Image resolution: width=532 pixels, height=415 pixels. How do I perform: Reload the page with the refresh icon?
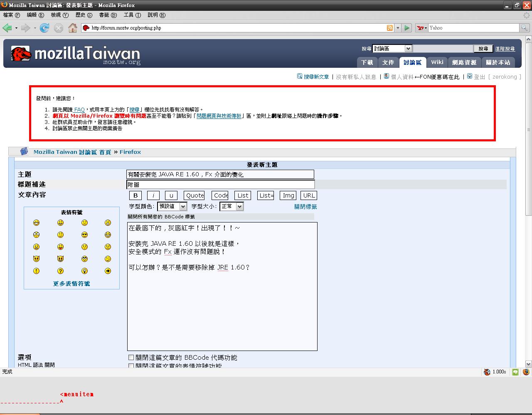click(44, 28)
